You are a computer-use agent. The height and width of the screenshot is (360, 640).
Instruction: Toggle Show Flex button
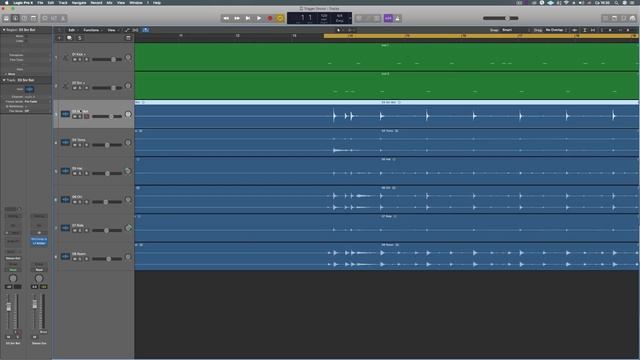[x=136, y=30]
